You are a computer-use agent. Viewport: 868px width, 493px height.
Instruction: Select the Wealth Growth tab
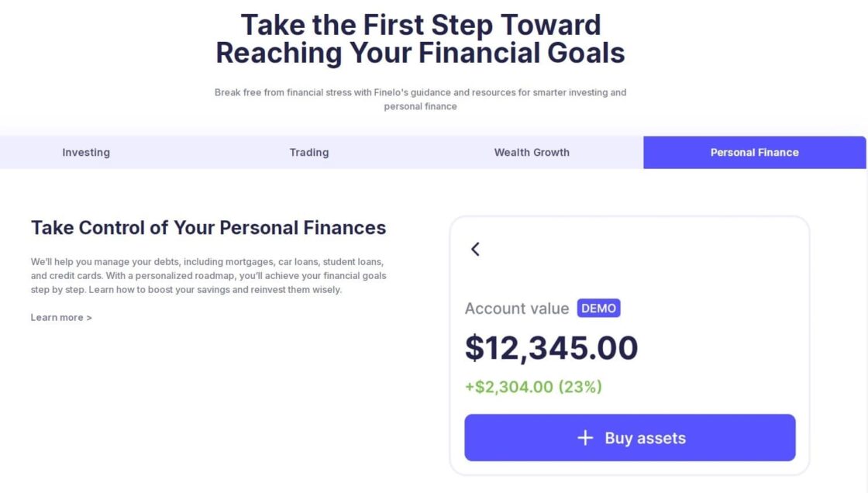[532, 153]
